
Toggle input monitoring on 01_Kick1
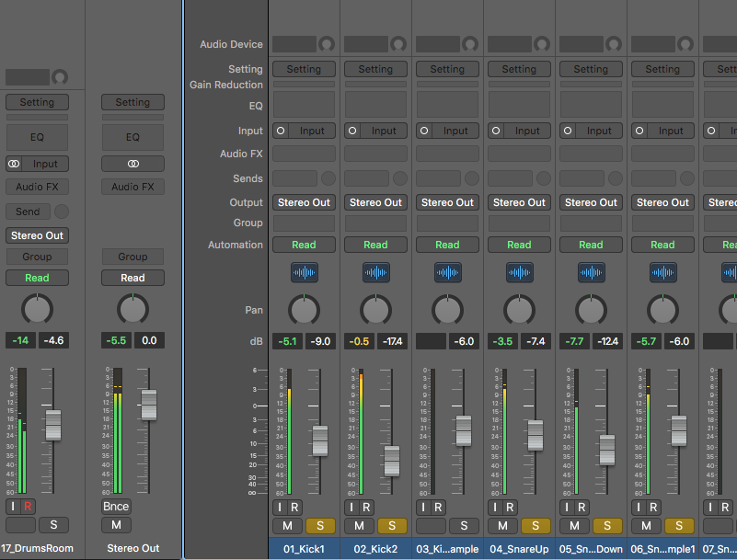pyautogui.click(x=280, y=508)
